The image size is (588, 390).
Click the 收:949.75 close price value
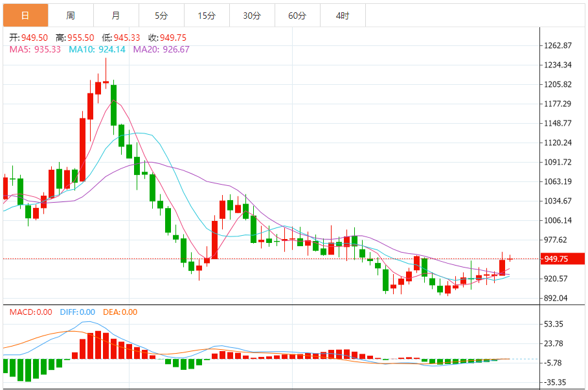167,38
